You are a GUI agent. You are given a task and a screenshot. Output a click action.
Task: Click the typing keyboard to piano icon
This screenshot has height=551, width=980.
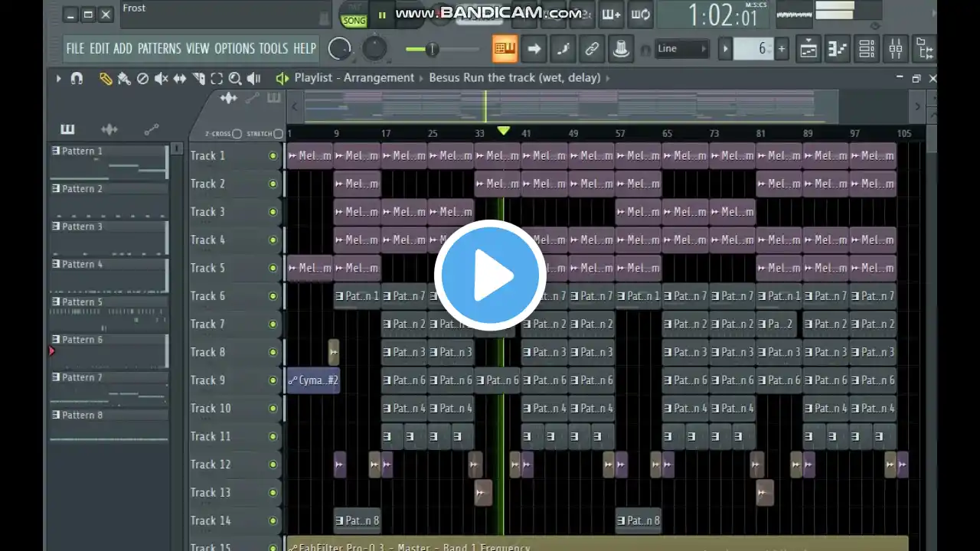tap(505, 48)
